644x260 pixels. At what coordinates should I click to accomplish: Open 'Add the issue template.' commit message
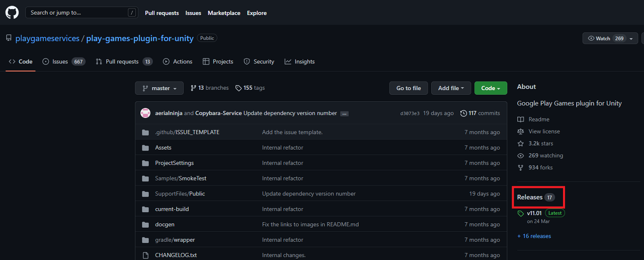tap(292, 133)
